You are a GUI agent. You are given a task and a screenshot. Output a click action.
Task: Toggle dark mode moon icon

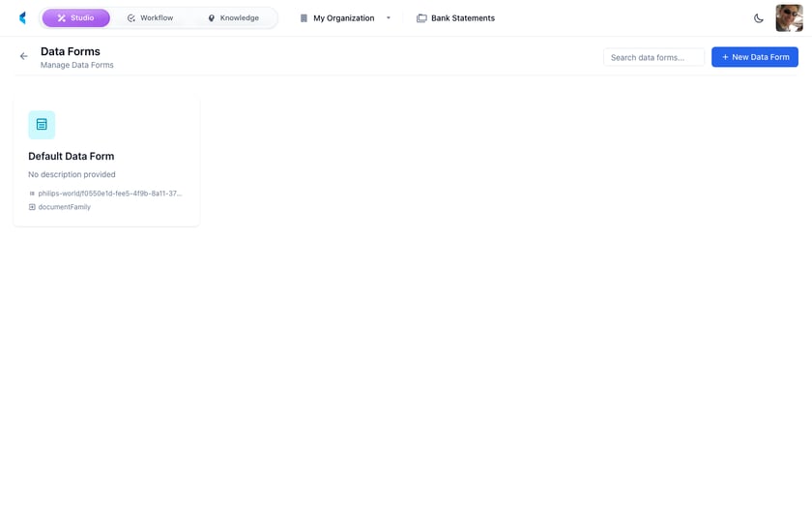point(759,18)
